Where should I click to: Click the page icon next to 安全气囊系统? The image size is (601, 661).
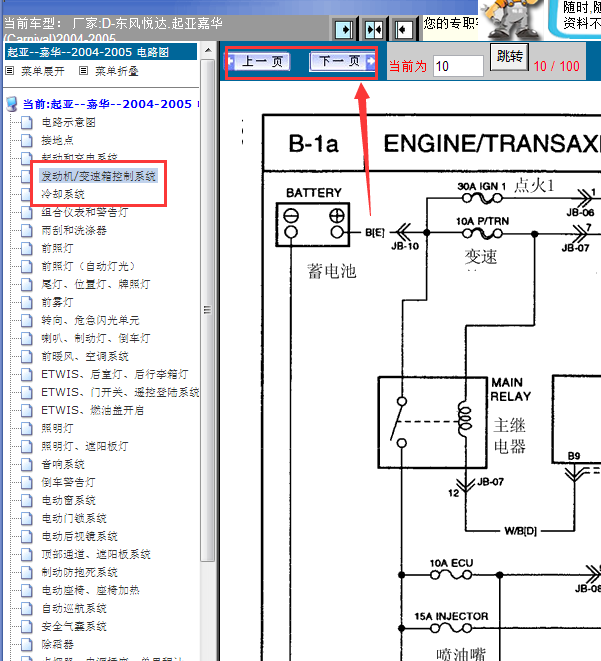point(27,626)
